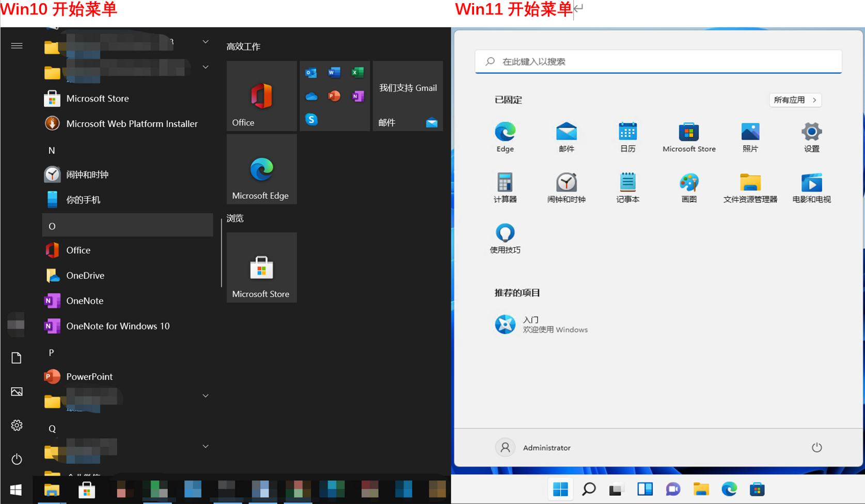
Task: Click the 邮件 Gmail live tile
Action: coord(408,96)
